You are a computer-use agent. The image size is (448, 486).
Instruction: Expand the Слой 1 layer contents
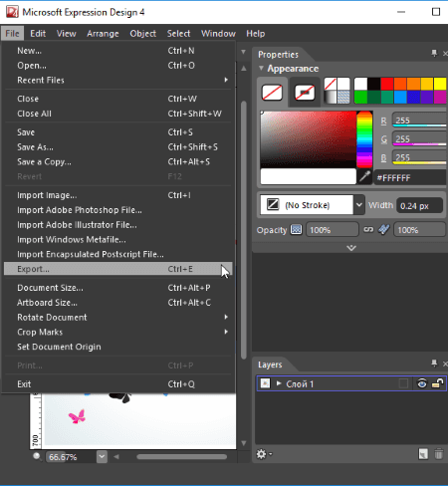click(x=279, y=383)
